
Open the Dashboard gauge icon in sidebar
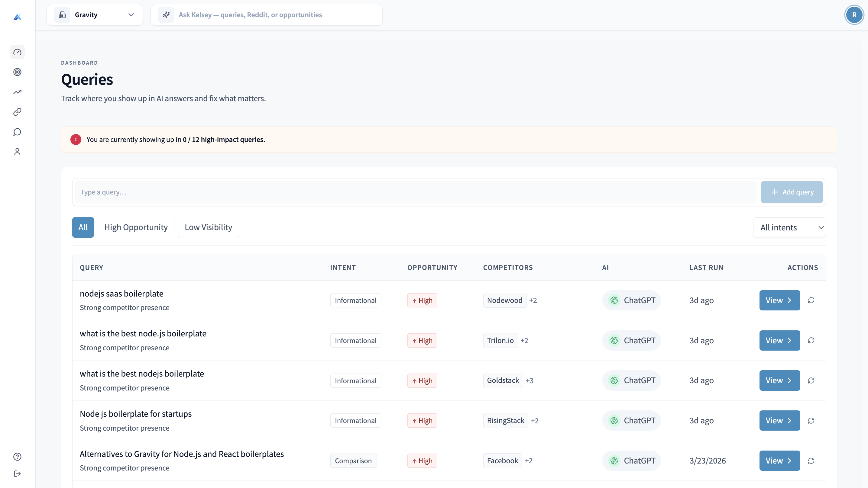(18, 52)
